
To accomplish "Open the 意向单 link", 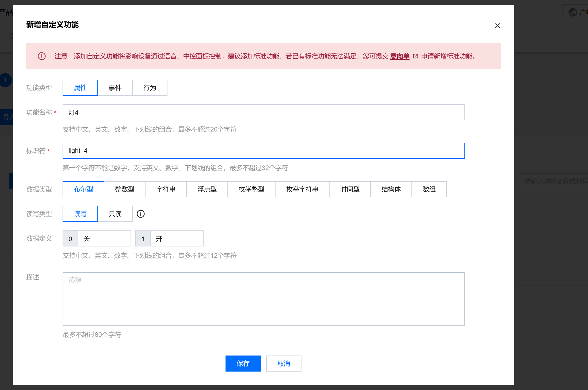I will click(x=400, y=56).
